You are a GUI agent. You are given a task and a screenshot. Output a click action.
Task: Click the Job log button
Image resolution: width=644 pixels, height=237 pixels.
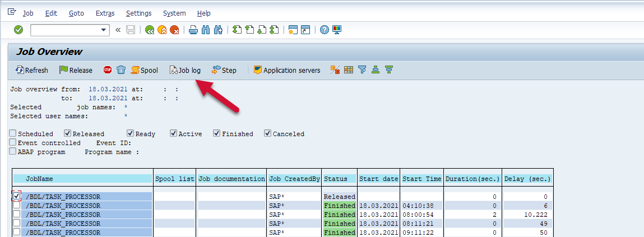tap(185, 70)
